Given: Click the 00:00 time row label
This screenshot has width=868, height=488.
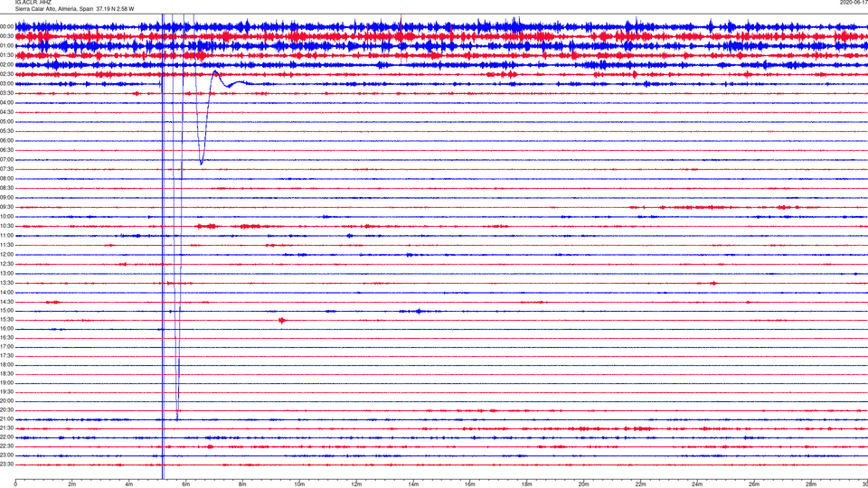Looking at the screenshot, I should tap(6, 26).
